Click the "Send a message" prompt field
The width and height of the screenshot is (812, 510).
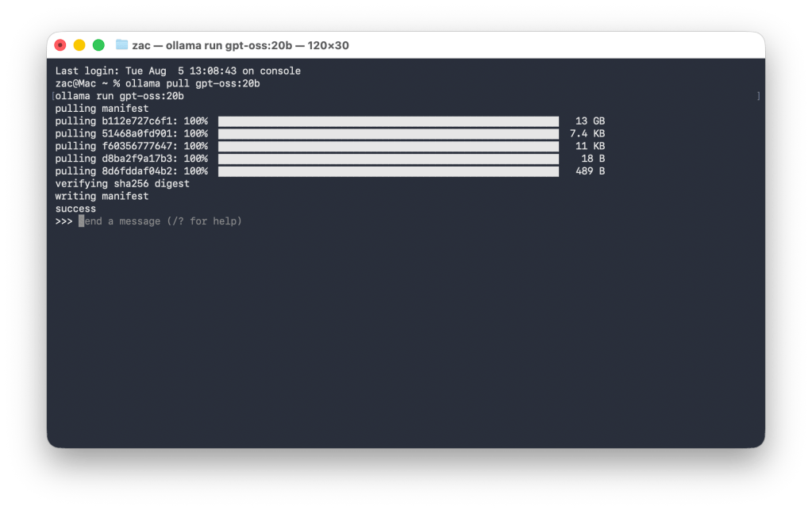coord(163,221)
